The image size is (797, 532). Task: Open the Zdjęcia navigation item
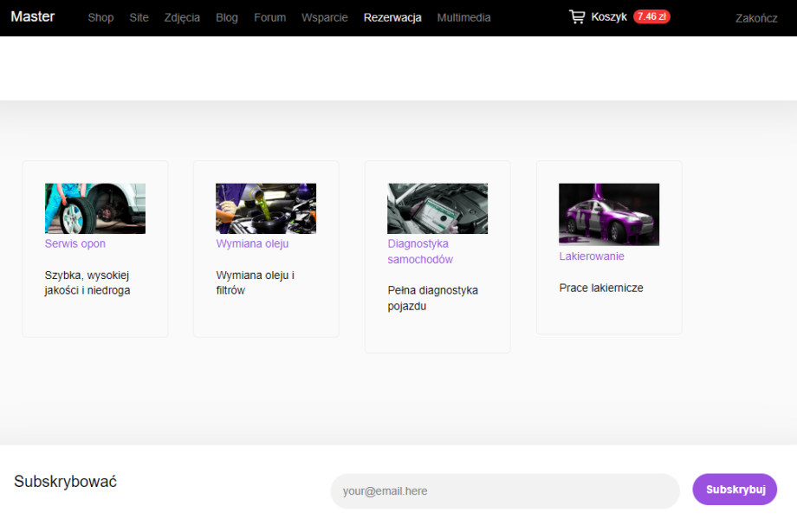point(182,17)
